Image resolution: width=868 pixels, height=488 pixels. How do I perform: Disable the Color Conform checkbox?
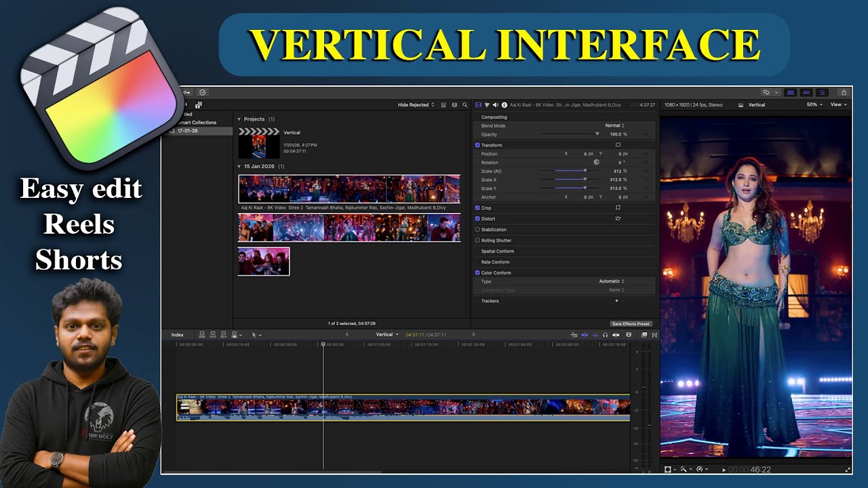tap(477, 273)
